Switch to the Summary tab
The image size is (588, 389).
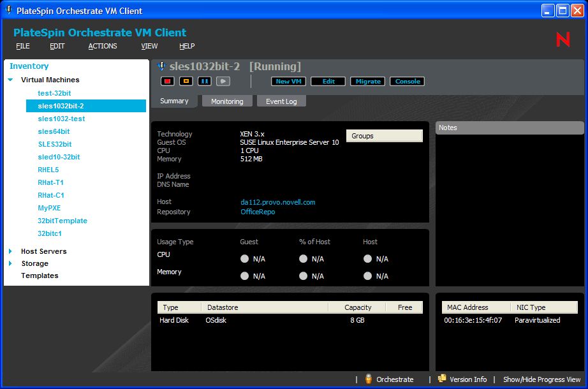(x=174, y=101)
